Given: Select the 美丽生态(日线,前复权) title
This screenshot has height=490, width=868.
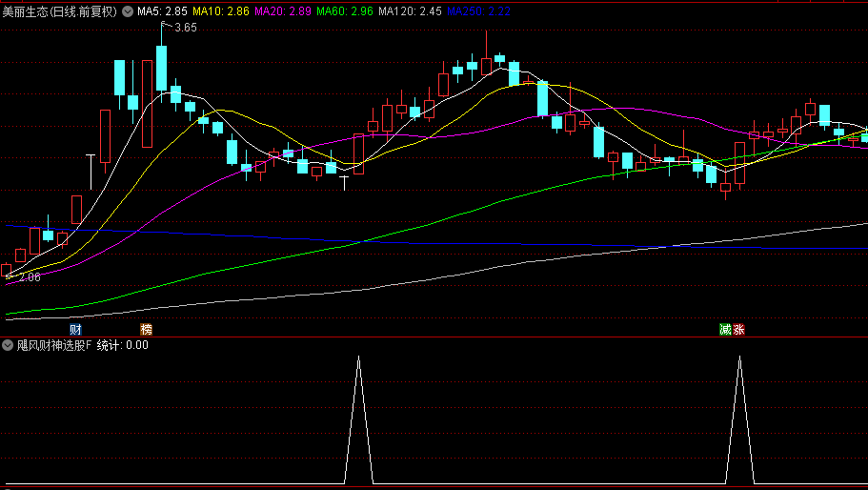Looking at the screenshot, I should [x=60, y=11].
